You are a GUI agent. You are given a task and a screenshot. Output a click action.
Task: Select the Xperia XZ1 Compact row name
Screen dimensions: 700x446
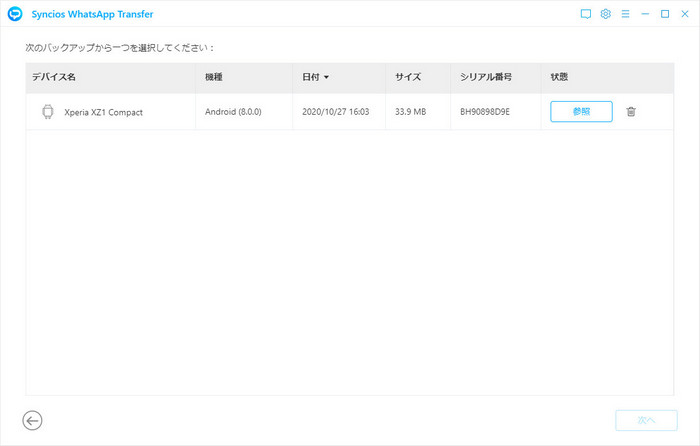click(104, 112)
